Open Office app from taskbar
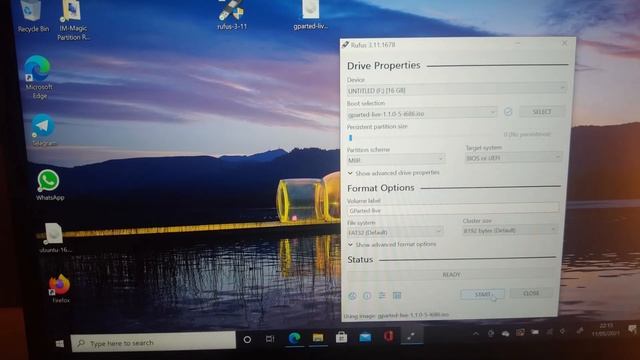This screenshot has width=640, height=360. pos(389,336)
